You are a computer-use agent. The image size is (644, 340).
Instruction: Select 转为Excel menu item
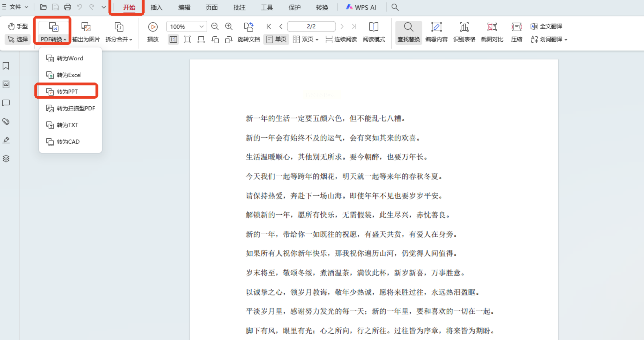pyautogui.click(x=70, y=75)
